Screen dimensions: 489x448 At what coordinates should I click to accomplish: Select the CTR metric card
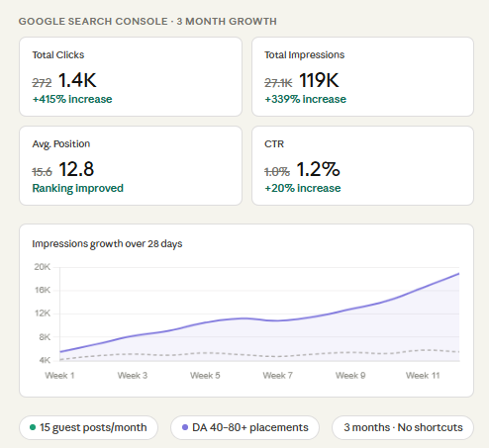[x=362, y=165]
